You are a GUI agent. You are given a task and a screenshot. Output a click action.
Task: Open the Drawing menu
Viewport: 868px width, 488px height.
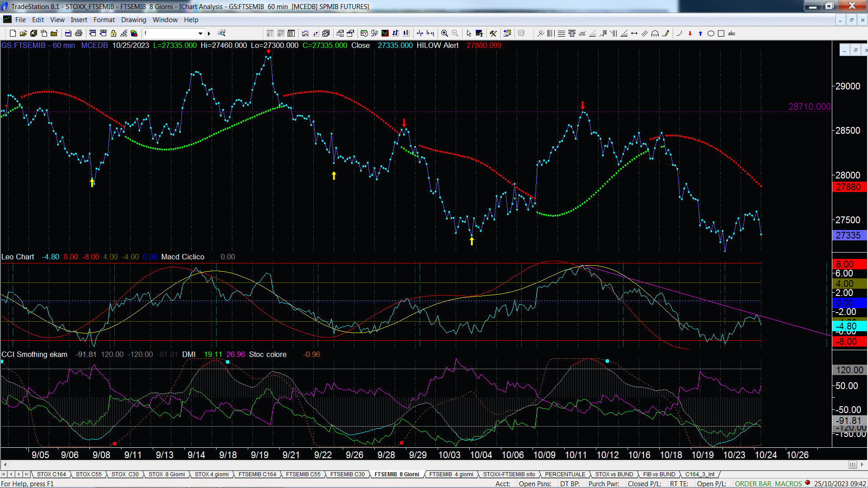pos(133,20)
